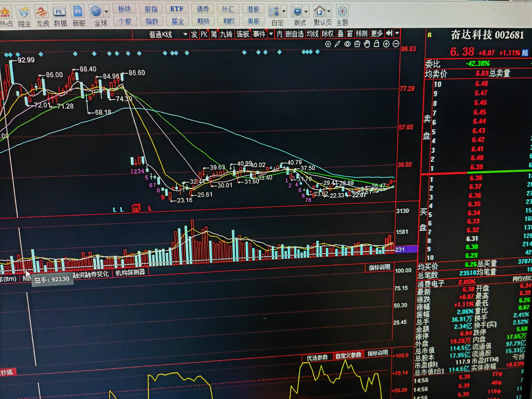
Task: Zoom in with the plus circle icon
Action: pyautogui.click(x=386, y=44)
